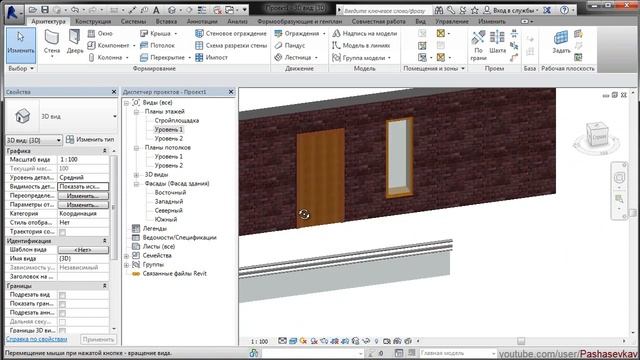Collapse the Планы потолков tree node
The image size is (640, 360).
click(x=136, y=148)
